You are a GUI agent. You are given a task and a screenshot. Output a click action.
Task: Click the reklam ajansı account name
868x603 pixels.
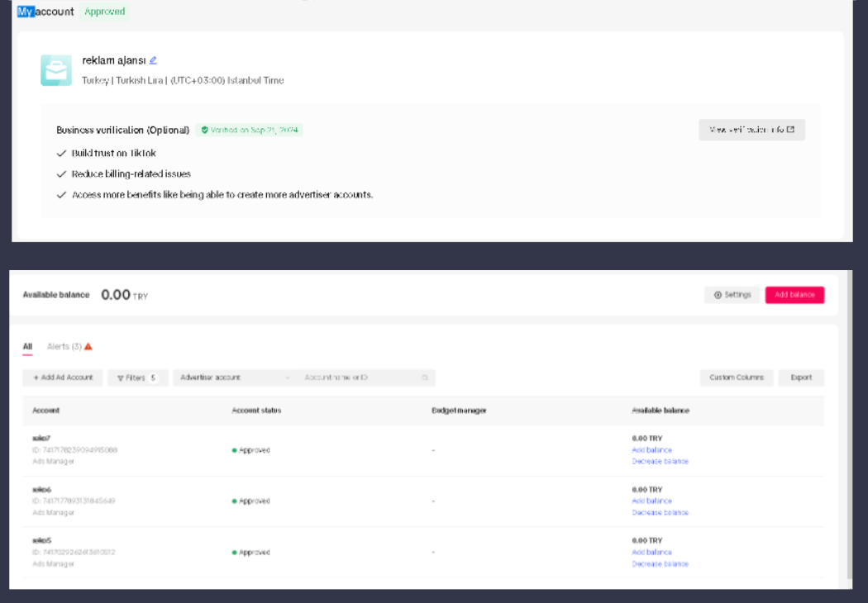point(113,60)
